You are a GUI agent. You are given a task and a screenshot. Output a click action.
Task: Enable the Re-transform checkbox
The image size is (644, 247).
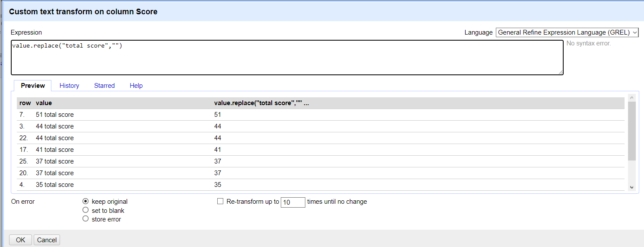coord(220,202)
